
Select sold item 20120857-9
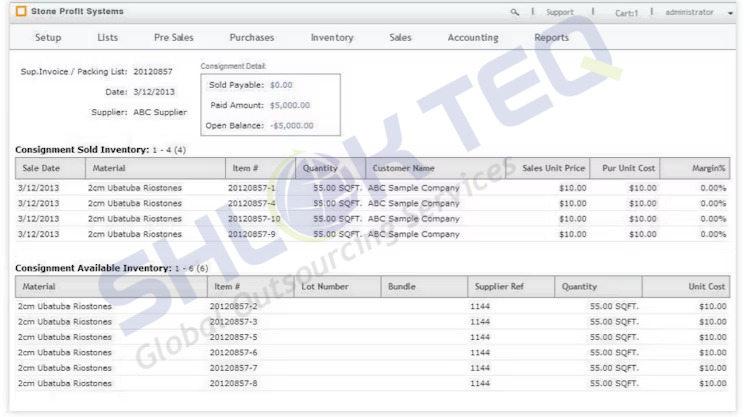pyautogui.click(x=252, y=234)
